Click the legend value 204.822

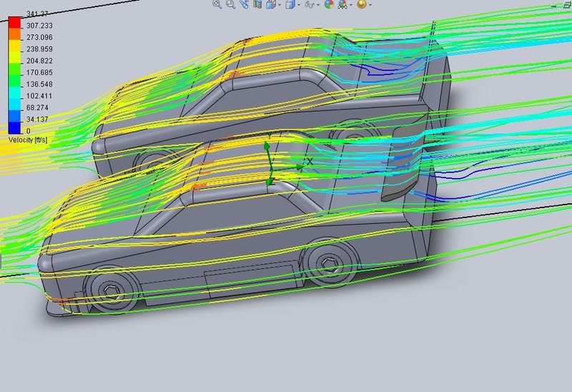click(39, 61)
